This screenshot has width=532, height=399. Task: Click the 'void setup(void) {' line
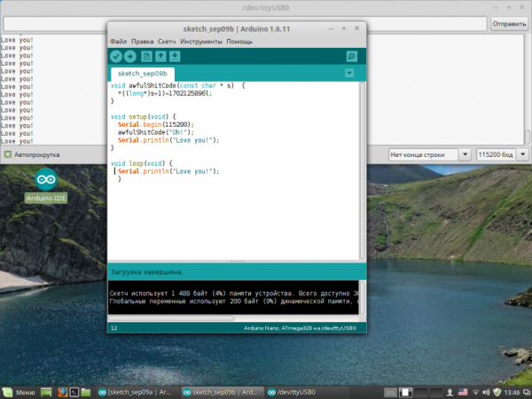point(143,117)
